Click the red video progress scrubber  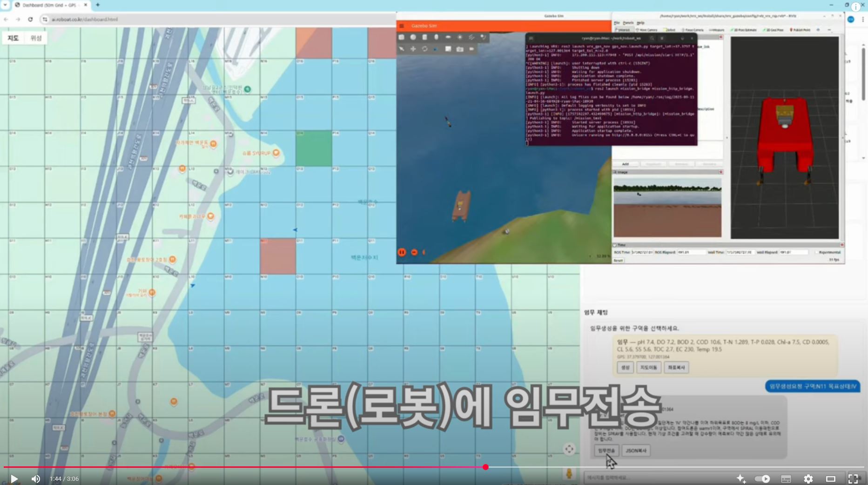pos(485,467)
